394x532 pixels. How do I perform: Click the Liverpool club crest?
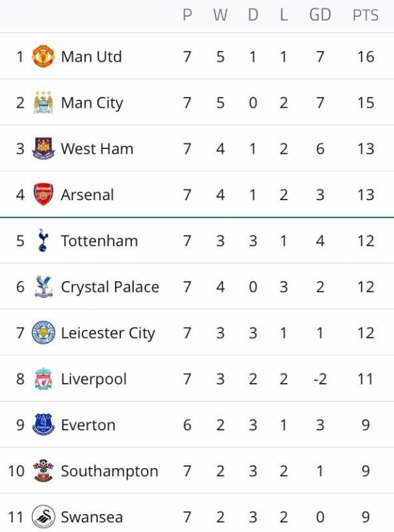43,378
